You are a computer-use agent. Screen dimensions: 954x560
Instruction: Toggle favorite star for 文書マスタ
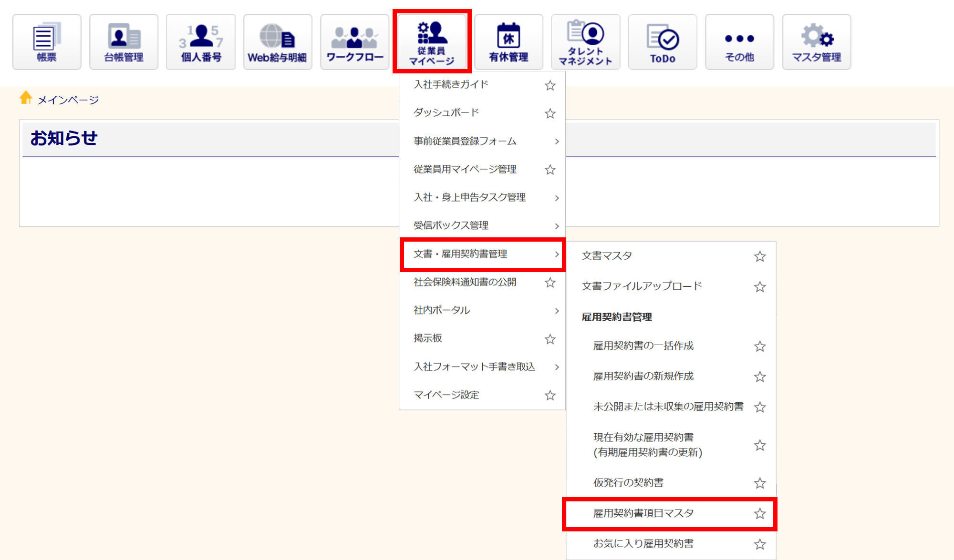click(x=760, y=256)
